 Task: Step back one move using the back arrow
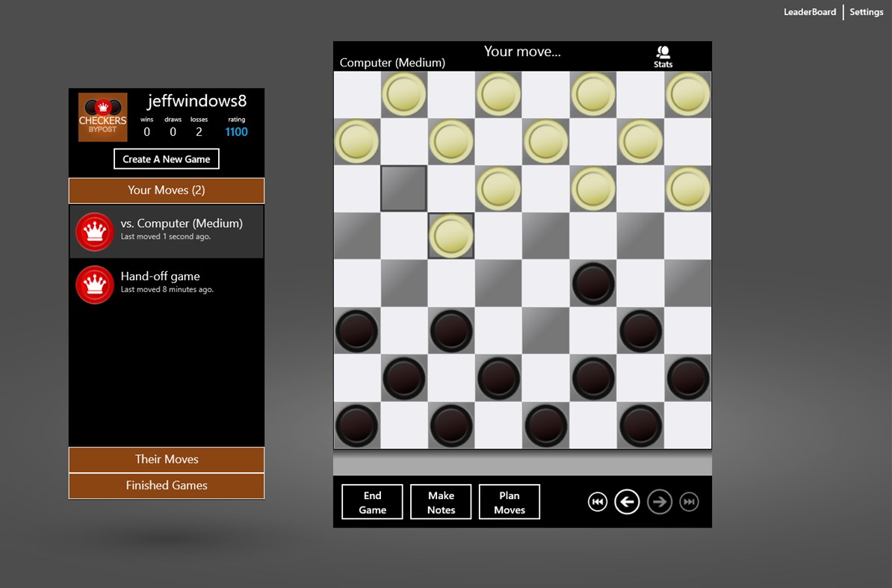pos(627,501)
